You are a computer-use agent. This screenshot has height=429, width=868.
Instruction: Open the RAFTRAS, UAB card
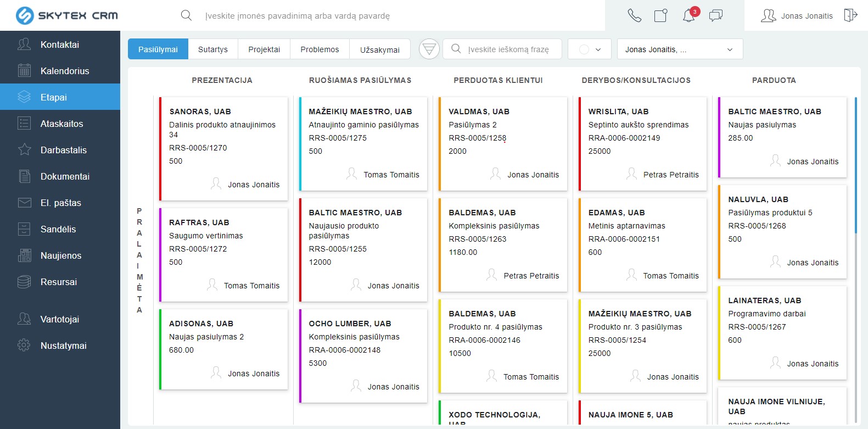(223, 255)
